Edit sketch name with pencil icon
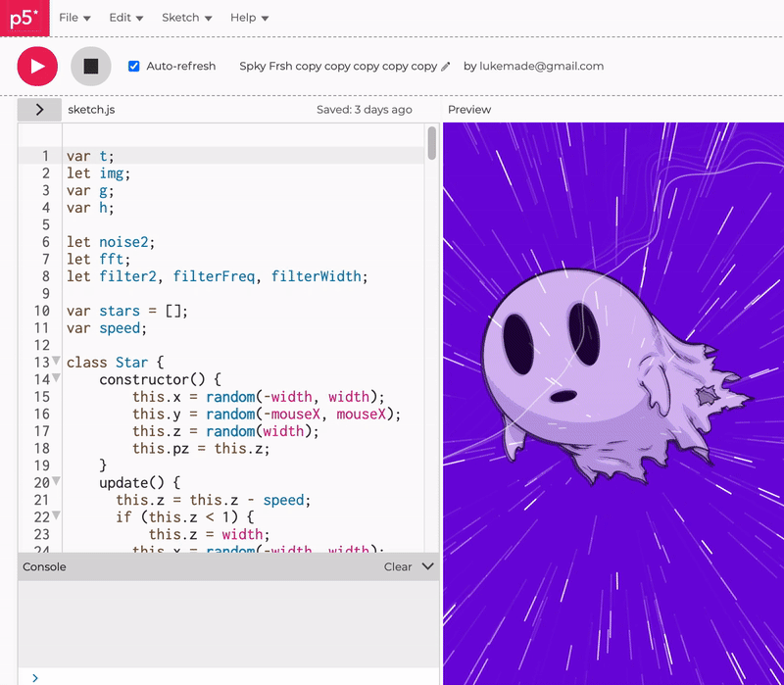The width and height of the screenshot is (784, 685). coord(446,67)
